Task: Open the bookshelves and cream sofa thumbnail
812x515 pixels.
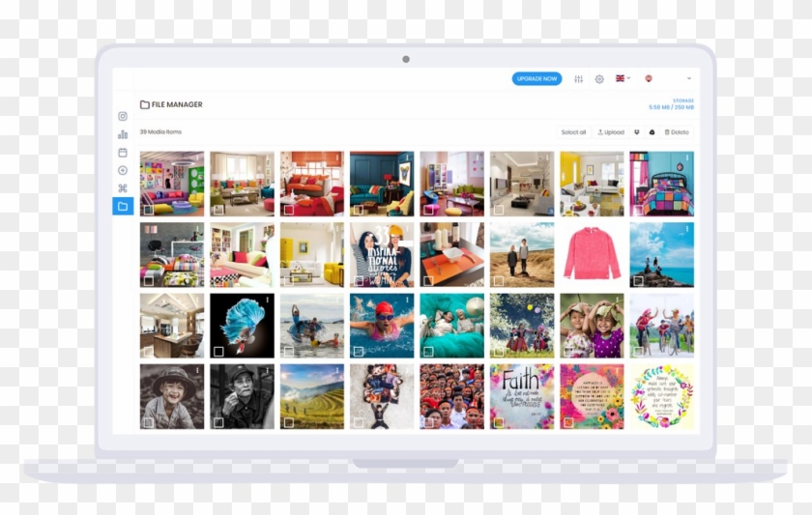Action: click(242, 255)
